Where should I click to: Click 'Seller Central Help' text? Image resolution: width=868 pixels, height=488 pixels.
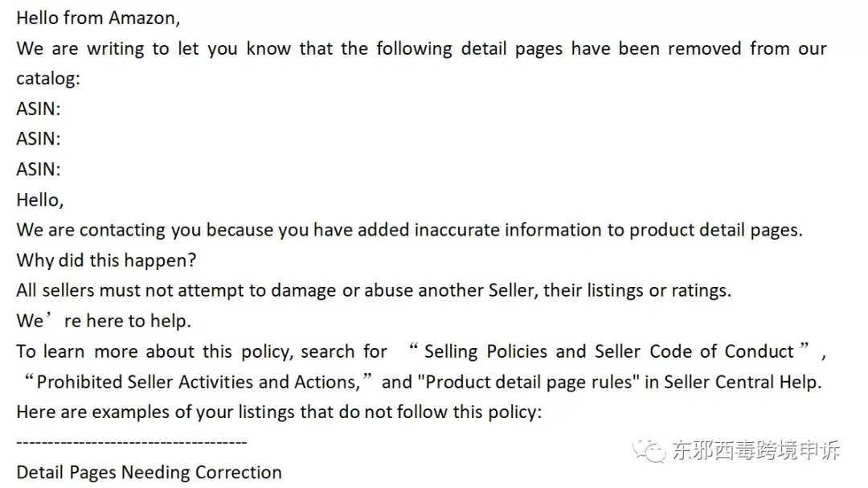[741, 382]
